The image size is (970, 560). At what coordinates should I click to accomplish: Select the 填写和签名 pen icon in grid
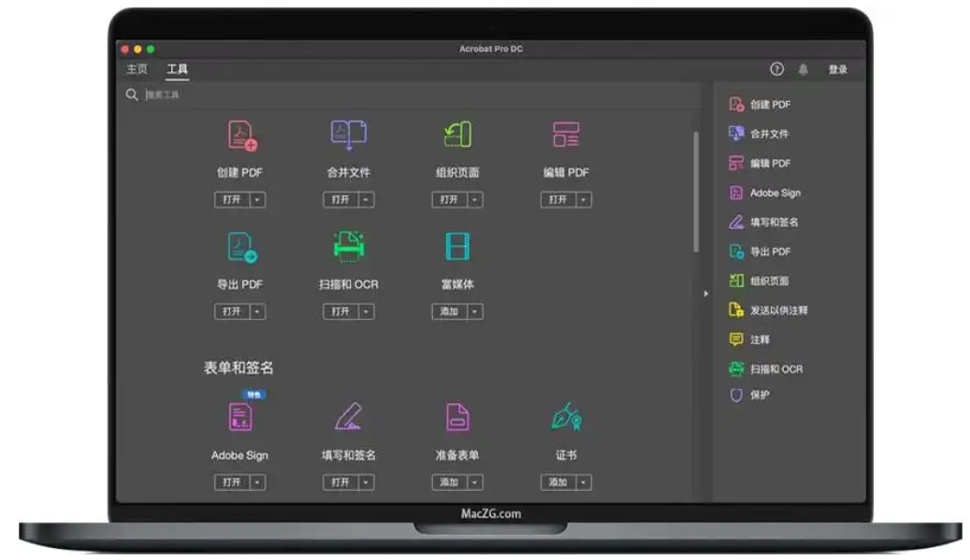349,416
